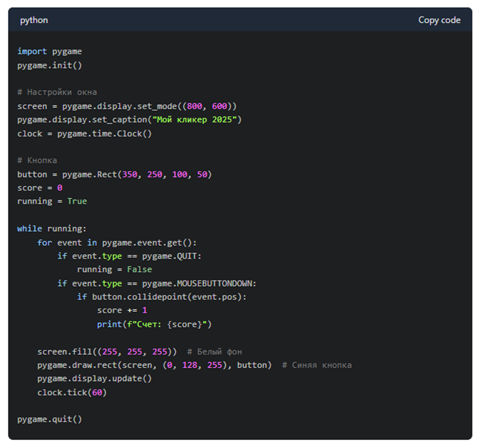Click the Copy code button

coord(439,20)
